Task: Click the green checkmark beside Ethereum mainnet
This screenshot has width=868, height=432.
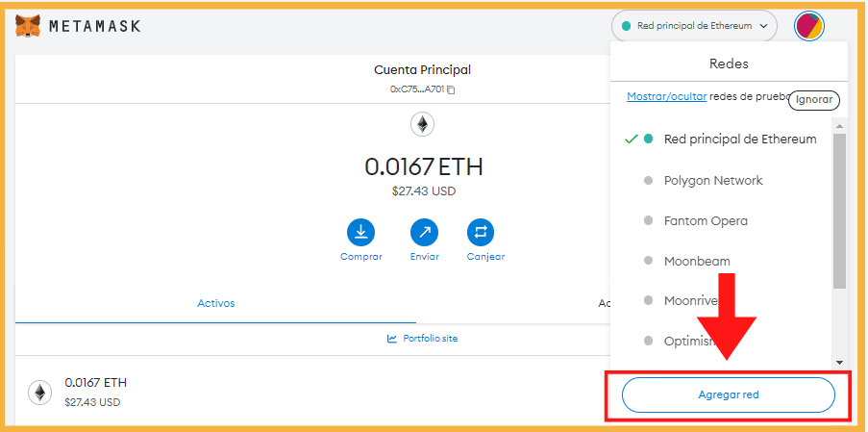Action: coord(632,139)
